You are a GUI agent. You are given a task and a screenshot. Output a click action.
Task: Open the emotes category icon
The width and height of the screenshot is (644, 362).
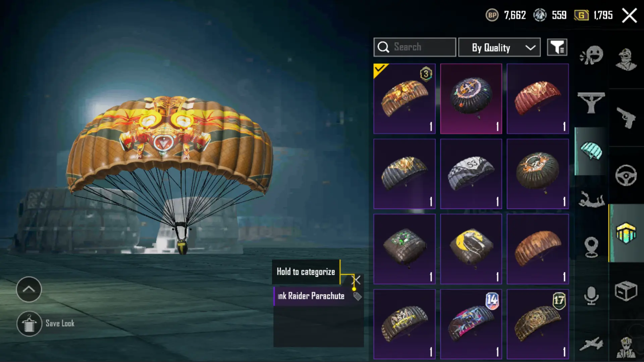tap(591, 55)
